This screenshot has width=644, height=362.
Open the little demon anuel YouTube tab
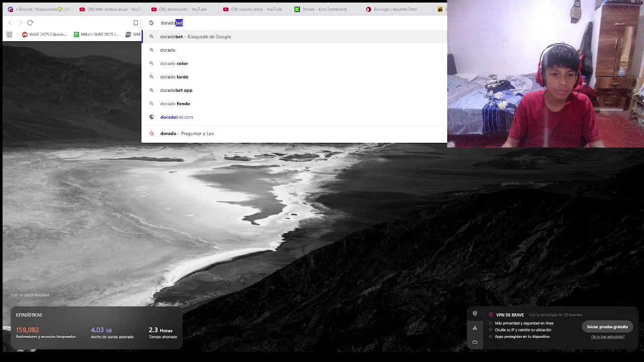coord(111,9)
